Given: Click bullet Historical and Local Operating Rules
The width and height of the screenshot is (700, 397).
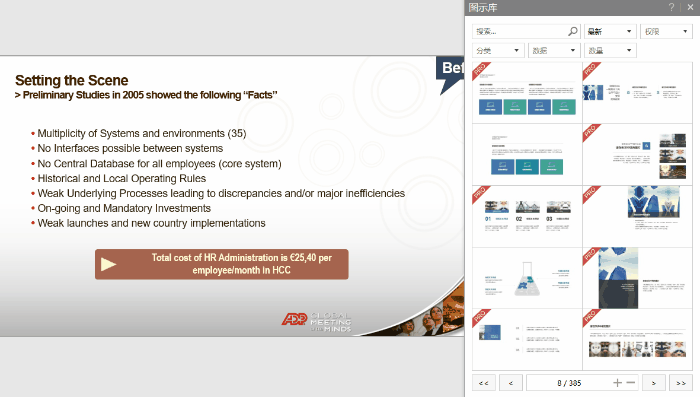Looking at the screenshot, I should pos(122,179).
